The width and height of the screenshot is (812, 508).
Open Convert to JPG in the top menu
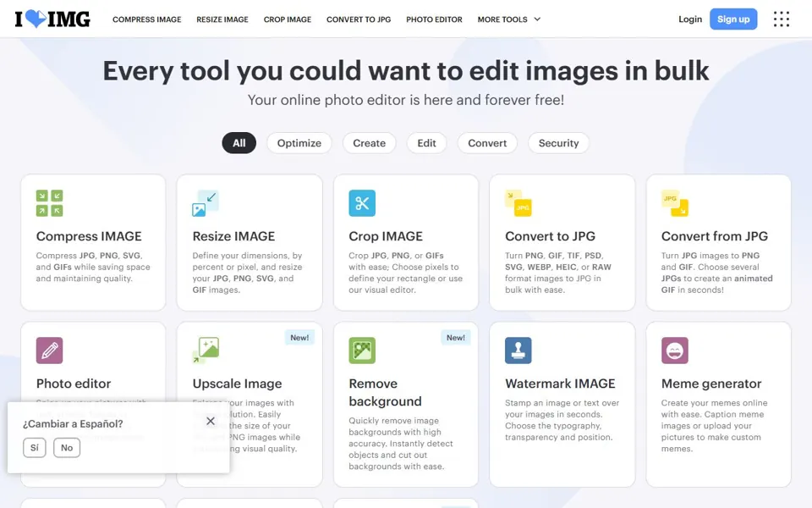359,19
